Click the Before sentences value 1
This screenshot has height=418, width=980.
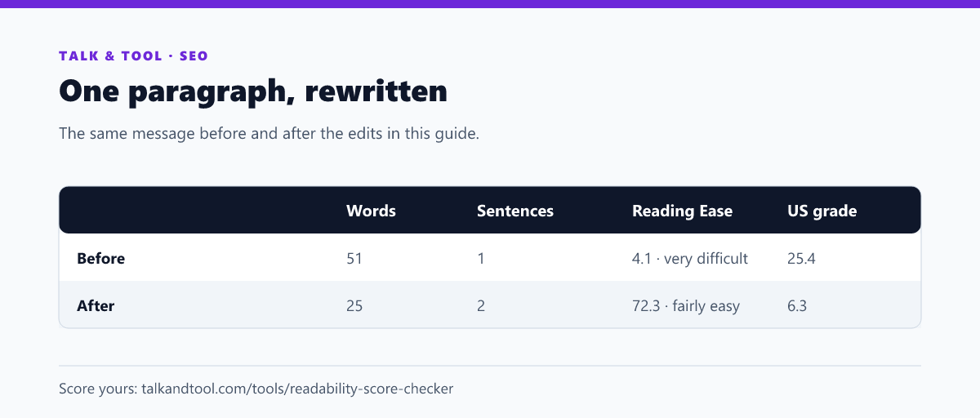pyautogui.click(x=481, y=259)
